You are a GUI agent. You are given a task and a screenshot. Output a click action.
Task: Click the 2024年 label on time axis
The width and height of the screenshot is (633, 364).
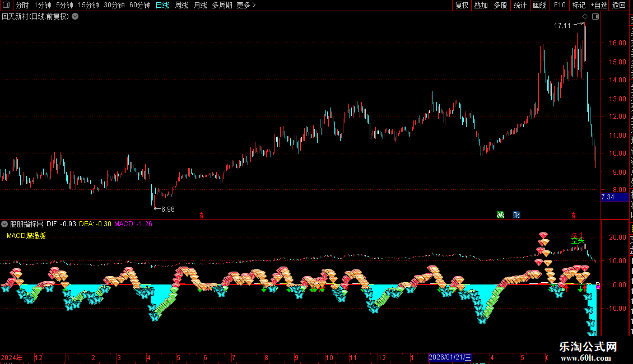click(12, 357)
